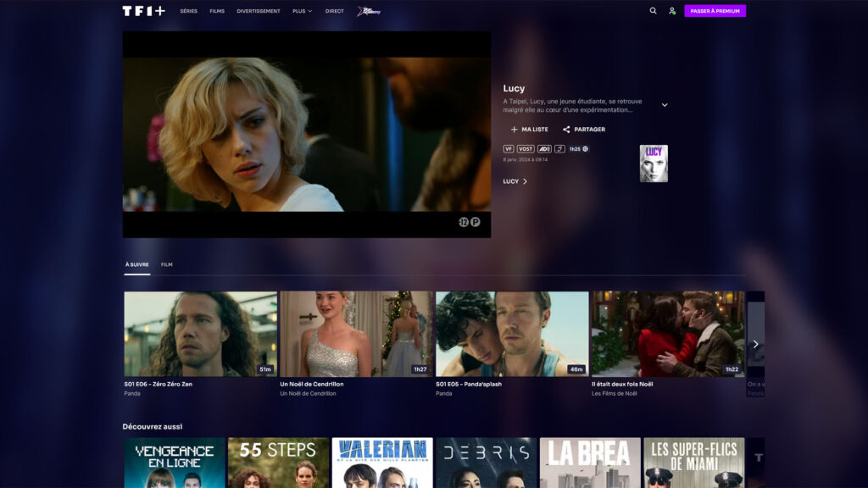Open the search magnifier icon
This screenshot has height=488, width=868.
[652, 12]
